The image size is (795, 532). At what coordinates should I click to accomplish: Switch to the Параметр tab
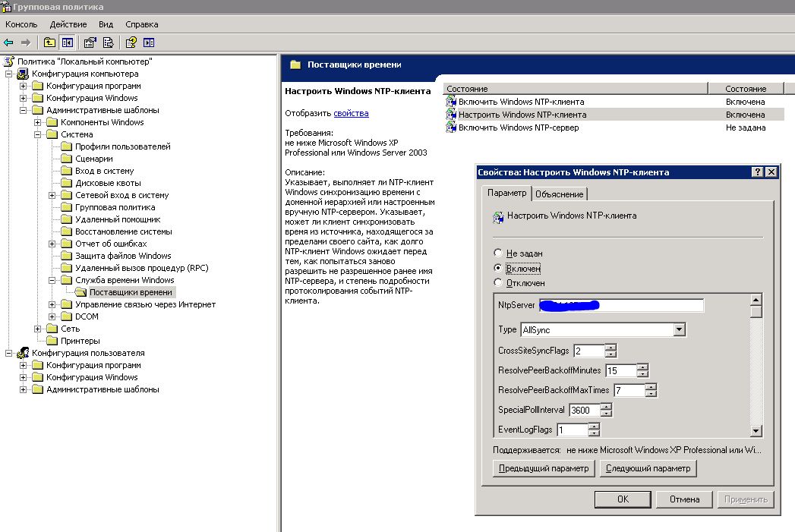coord(506,193)
